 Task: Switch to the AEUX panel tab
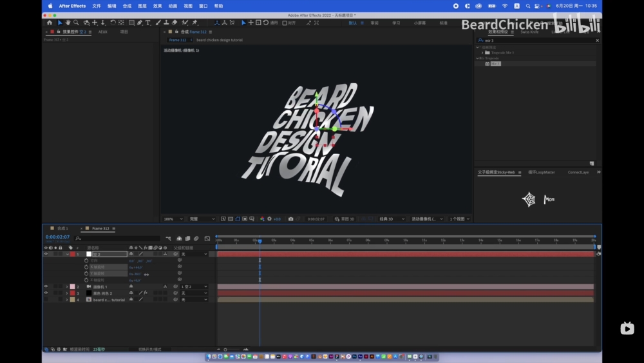(x=102, y=32)
